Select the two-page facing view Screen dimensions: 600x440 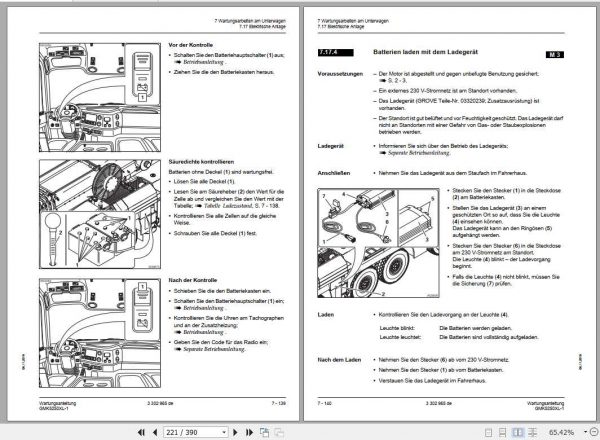[x=517, y=433]
